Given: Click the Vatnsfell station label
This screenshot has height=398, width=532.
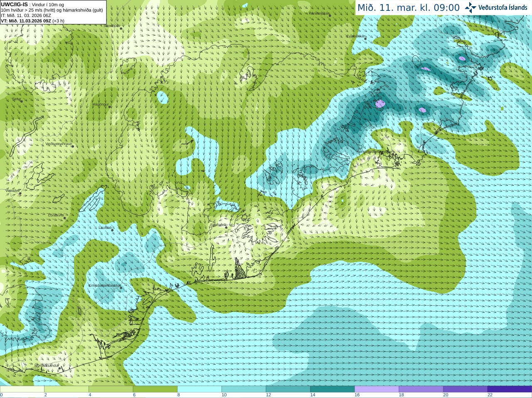Looking at the screenshot, I should coord(12,191).
